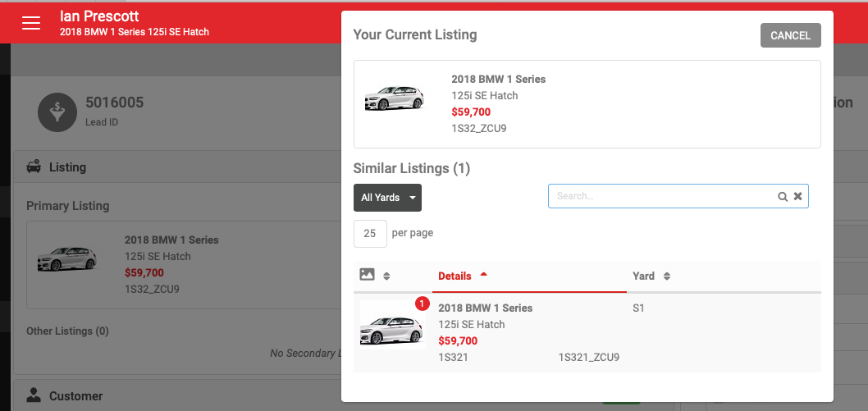Screen dimensions: 868x411
Task: Click the Your Current Listing heading
Action: pos(415,34)
